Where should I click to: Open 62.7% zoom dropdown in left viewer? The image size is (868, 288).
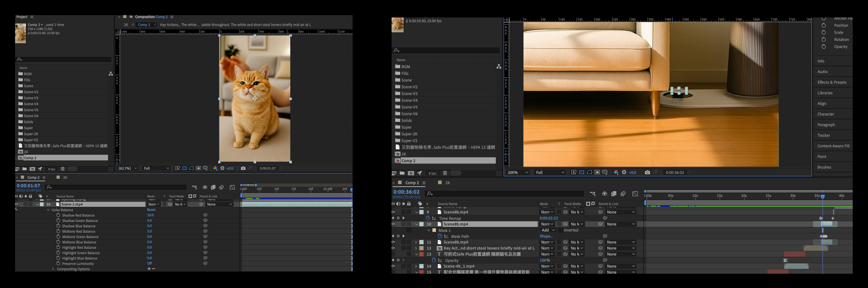[x=128, y=168]
